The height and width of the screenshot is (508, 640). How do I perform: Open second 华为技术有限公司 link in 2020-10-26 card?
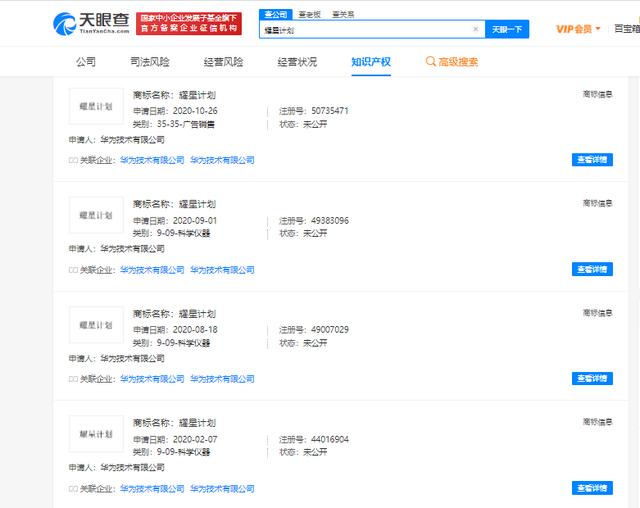click(x=222, y=160)
